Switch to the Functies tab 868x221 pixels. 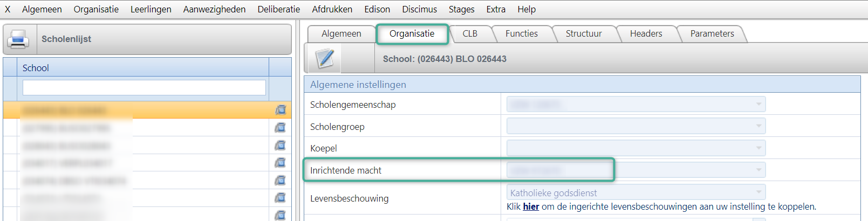522,33
